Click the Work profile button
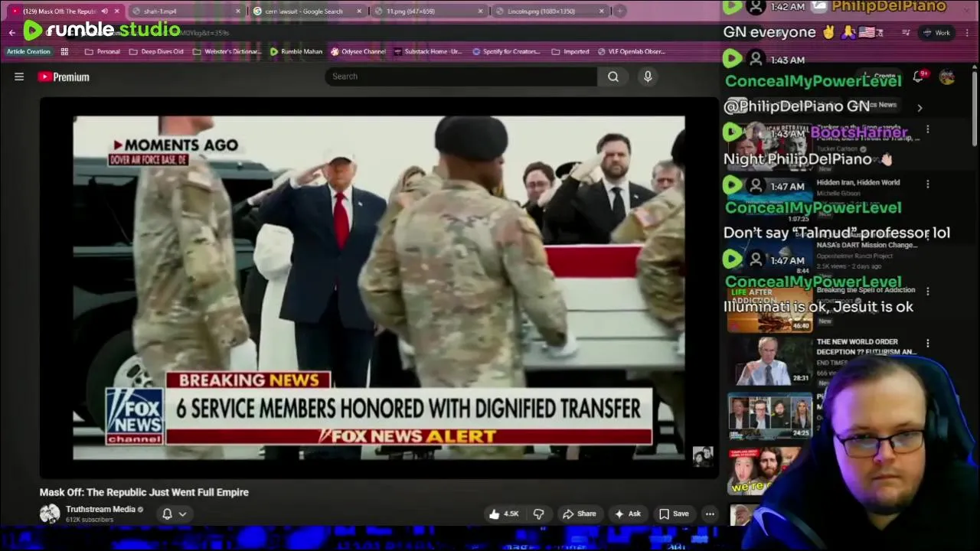The height and width of the screenshot is (551, 980). [936, 33]
